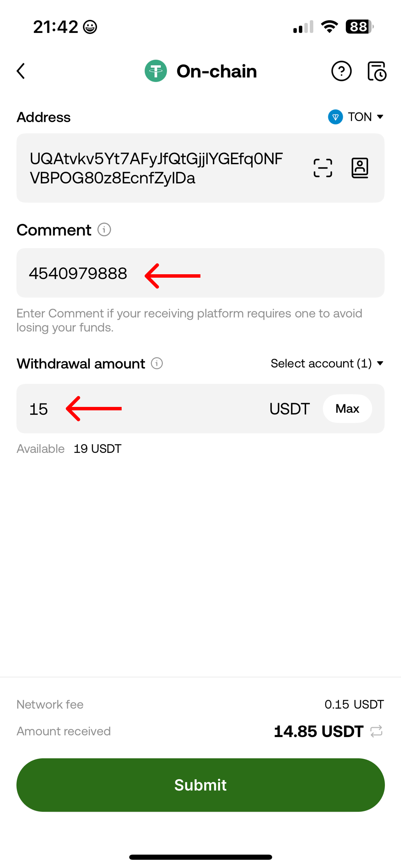Tap the blue TON network logo

335,117
